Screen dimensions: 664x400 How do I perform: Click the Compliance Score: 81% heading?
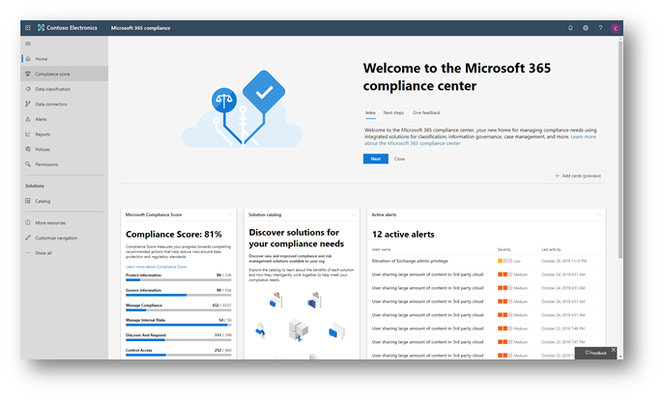click(174, 234)
